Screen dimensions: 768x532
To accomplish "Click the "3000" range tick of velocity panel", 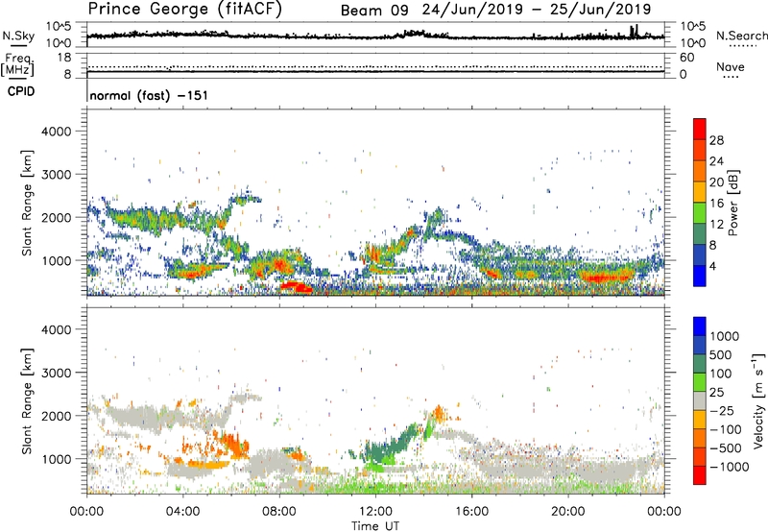I will (x=57, y=373).
